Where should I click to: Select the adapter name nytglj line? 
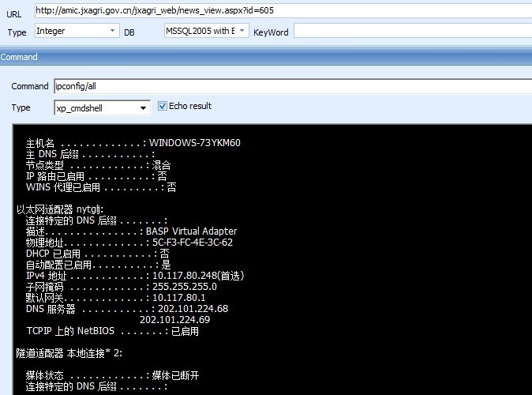coord(60,209)
